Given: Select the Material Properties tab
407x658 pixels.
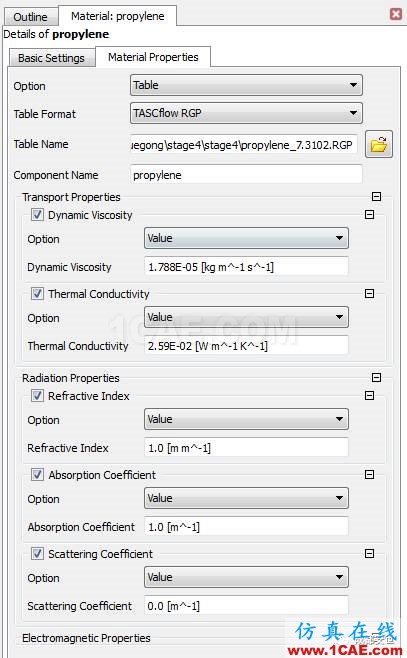Looking at the screenshot, I should (153, 57).
